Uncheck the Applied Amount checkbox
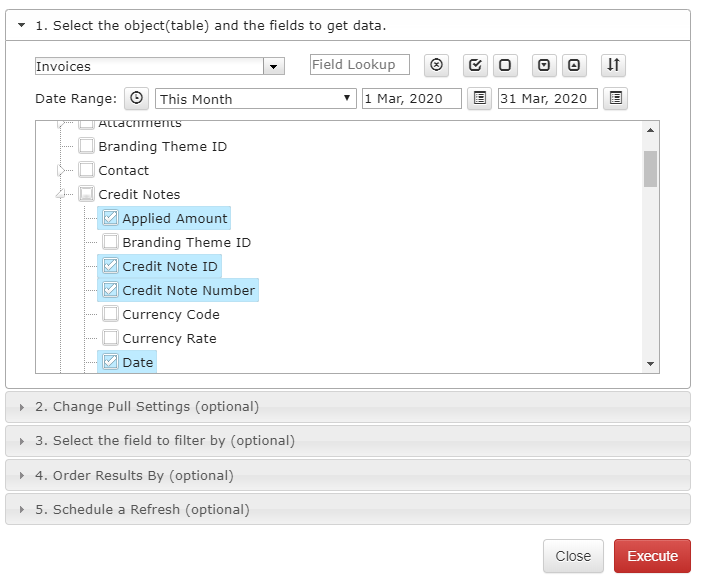 110,218
